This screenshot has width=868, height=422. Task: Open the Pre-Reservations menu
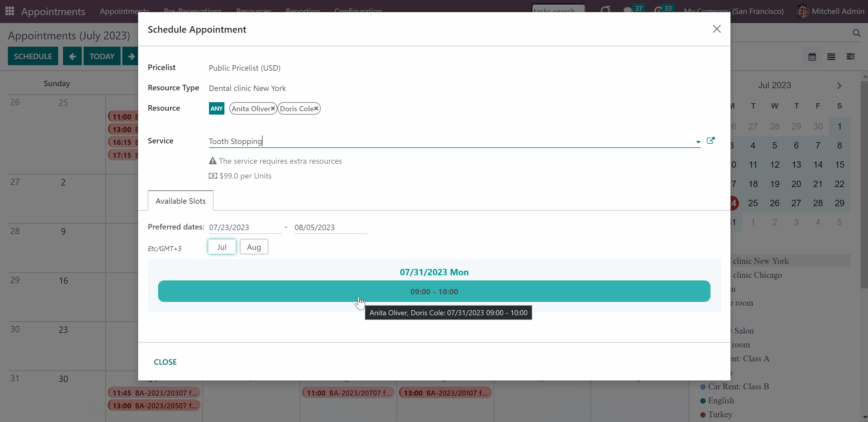[193, 11]
